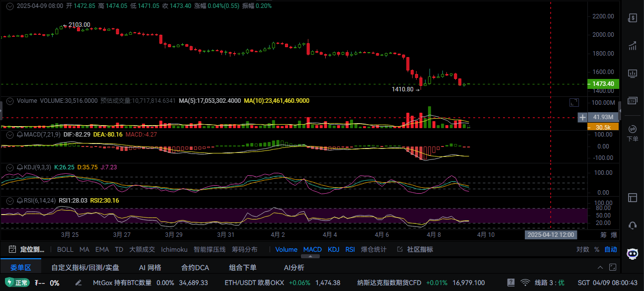644x291 pixels.
Task: Enable 对数 logarithmic scale
Action: 583,249
